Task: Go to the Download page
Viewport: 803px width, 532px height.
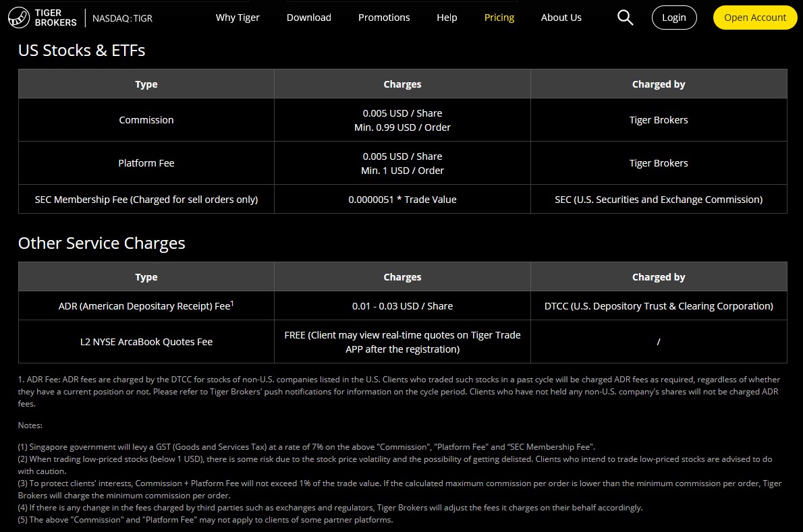Action: click(x=309, y=18)
